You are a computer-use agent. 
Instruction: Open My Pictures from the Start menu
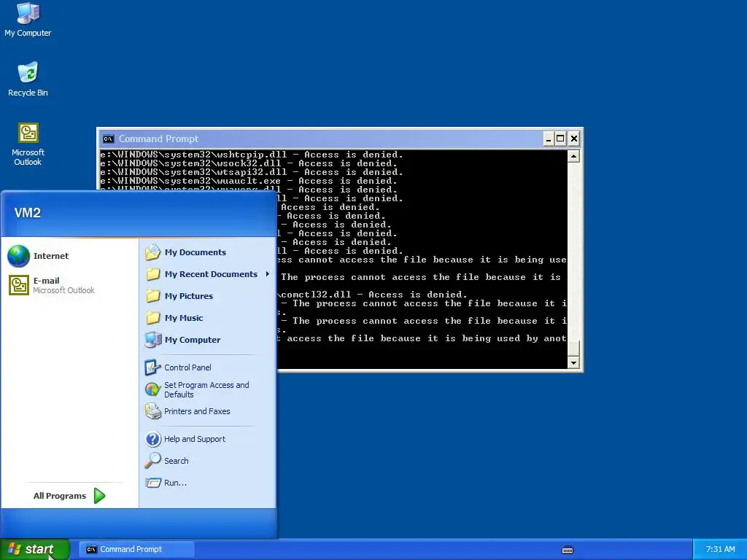207,296
